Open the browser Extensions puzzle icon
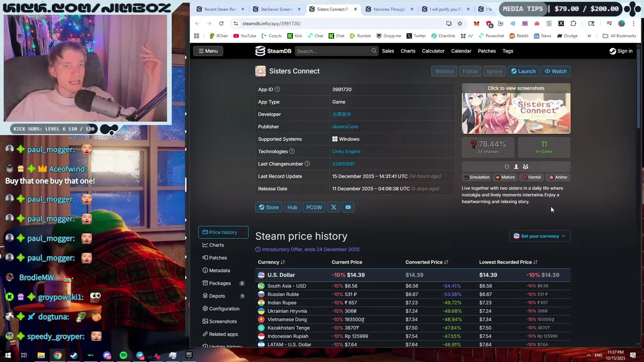The height and width of the screenshot is (362, 644). (x=574, y=24)
